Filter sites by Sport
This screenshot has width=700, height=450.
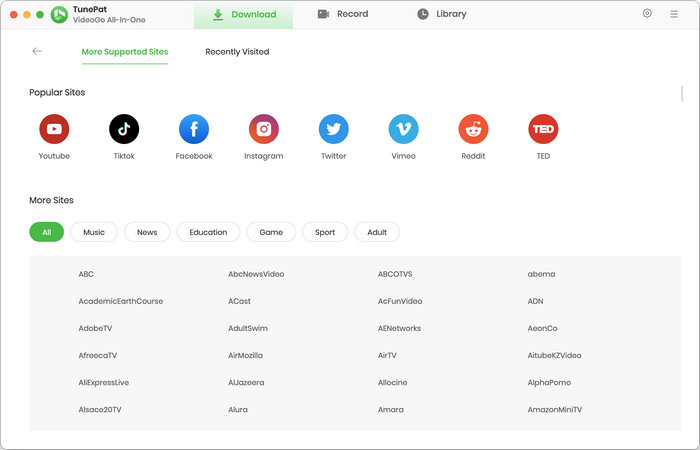pyautogui.click(x=325, y=232)
